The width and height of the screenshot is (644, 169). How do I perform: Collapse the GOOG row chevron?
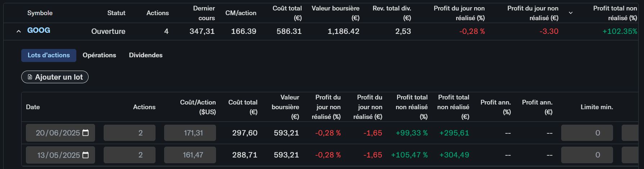coord(19,31)
